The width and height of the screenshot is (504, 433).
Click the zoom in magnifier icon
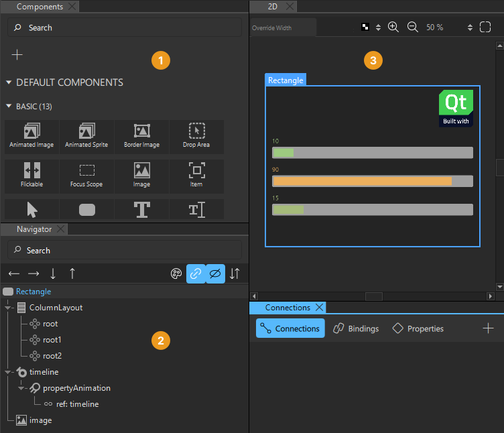coord(393,27)
